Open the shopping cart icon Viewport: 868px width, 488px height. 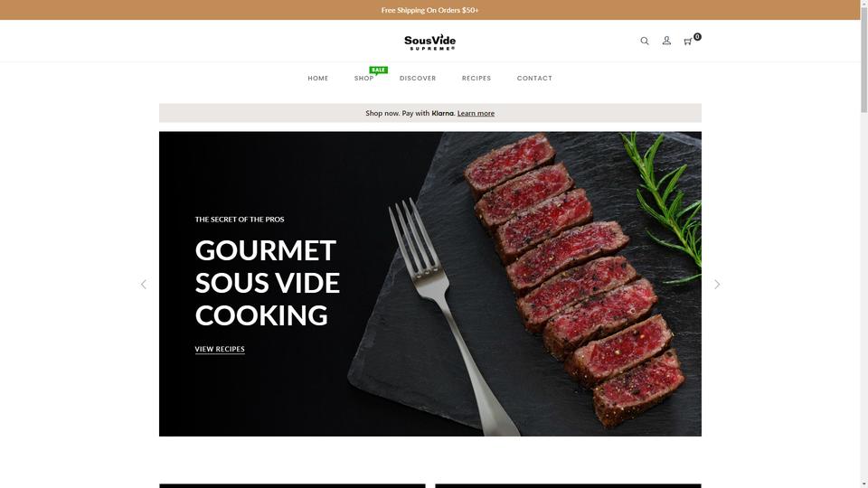click(687, 42)
